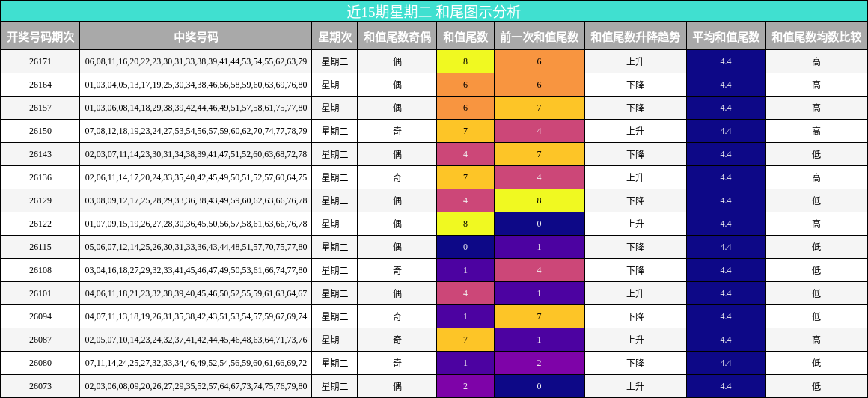
Task: Select purple 和值尾数 cell 2 in row 26073
Action: coord(465,386)
